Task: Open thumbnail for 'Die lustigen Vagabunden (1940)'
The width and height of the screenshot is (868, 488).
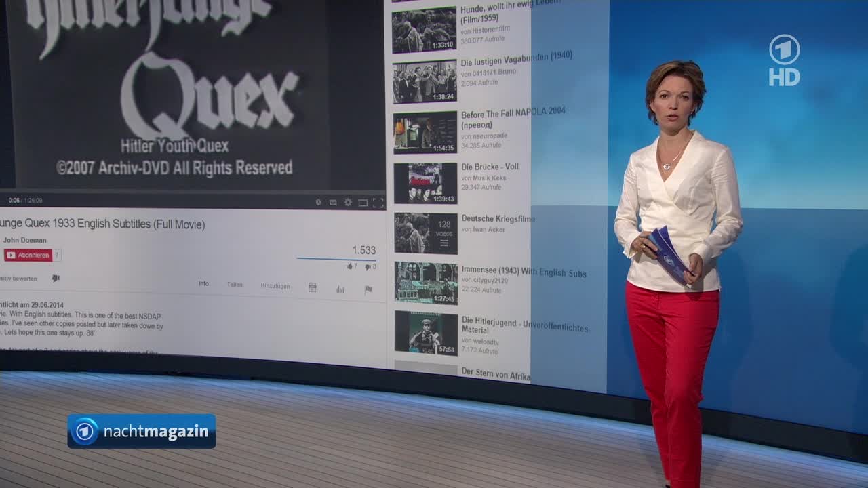Action: (425, 81)
